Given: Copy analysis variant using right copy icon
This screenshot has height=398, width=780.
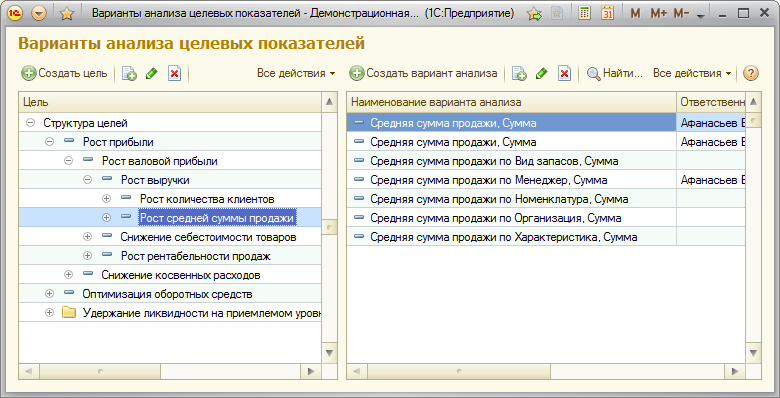Looking at the screenshot, I should pos(519,74).
